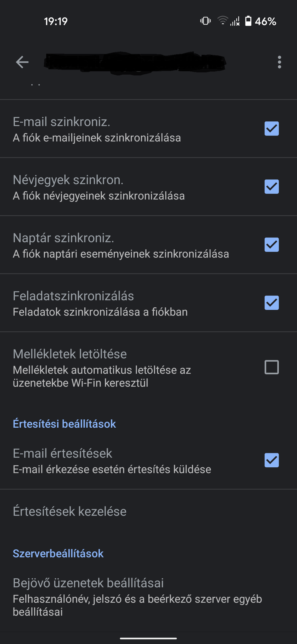Turn off E-mail értesítések checkbox
This screenshot has width=297, height=644.
pos(271,460)
